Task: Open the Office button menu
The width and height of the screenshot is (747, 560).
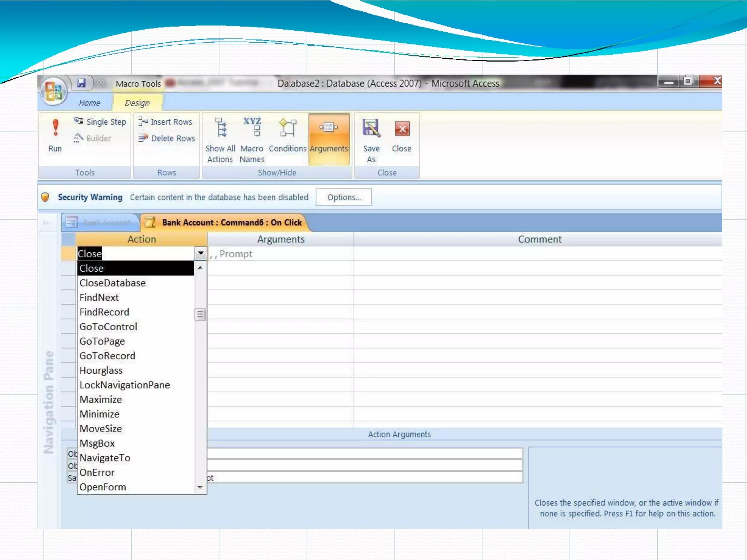Action: [x=54, y=92]
